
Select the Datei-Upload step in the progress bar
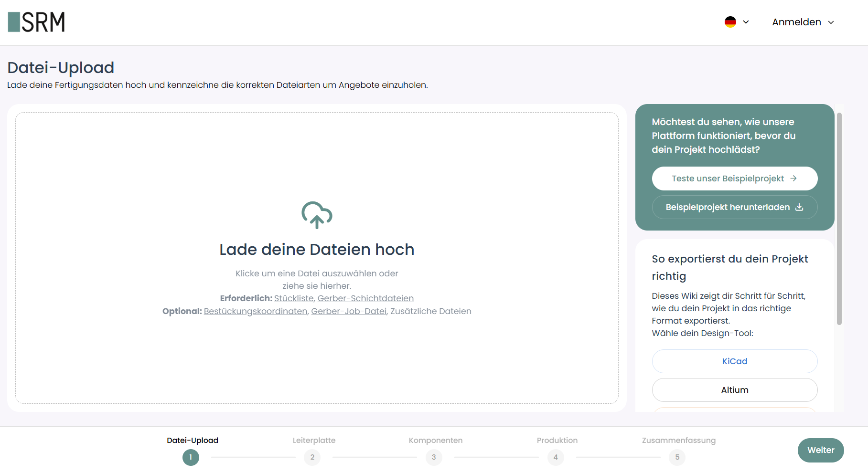point(191,457)
